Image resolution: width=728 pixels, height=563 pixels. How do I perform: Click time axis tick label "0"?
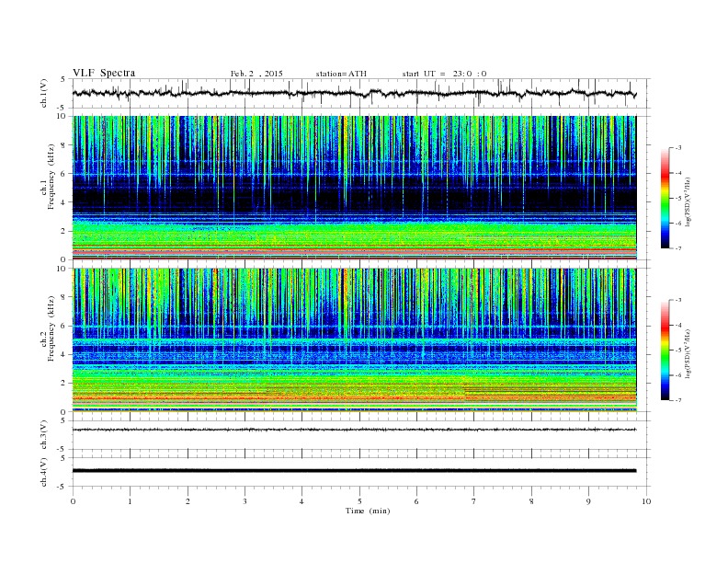click(x=73, y=501)
